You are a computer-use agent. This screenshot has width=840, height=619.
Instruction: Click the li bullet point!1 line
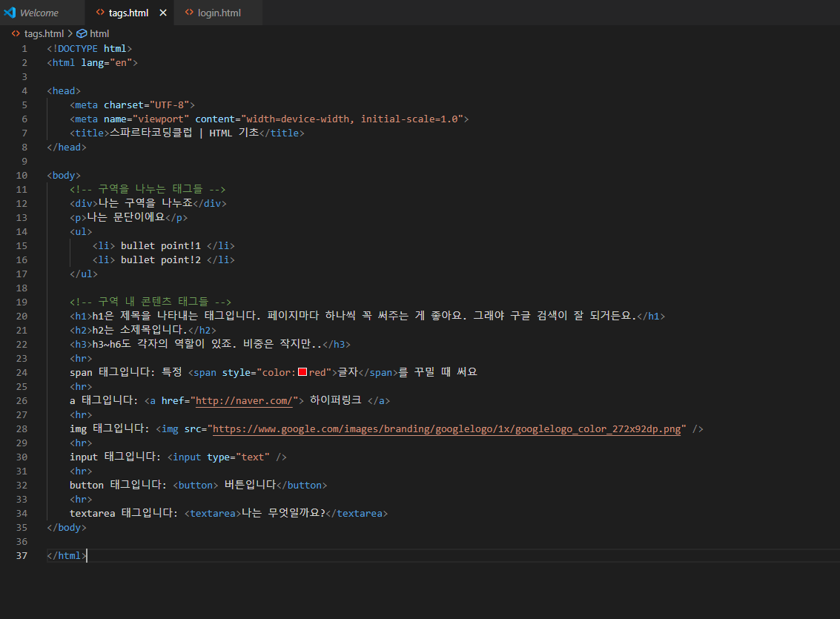163,246
